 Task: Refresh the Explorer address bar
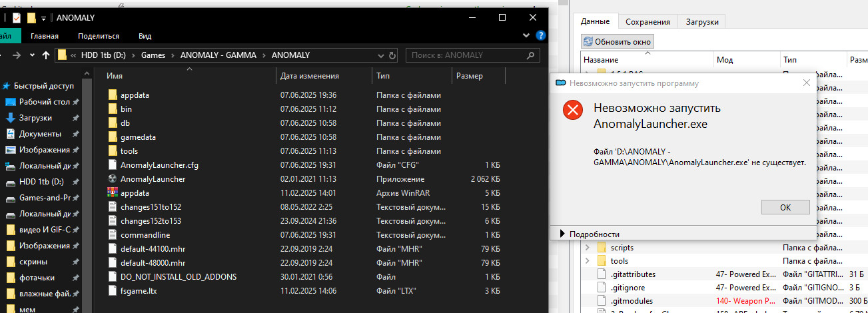coord(392,55)
